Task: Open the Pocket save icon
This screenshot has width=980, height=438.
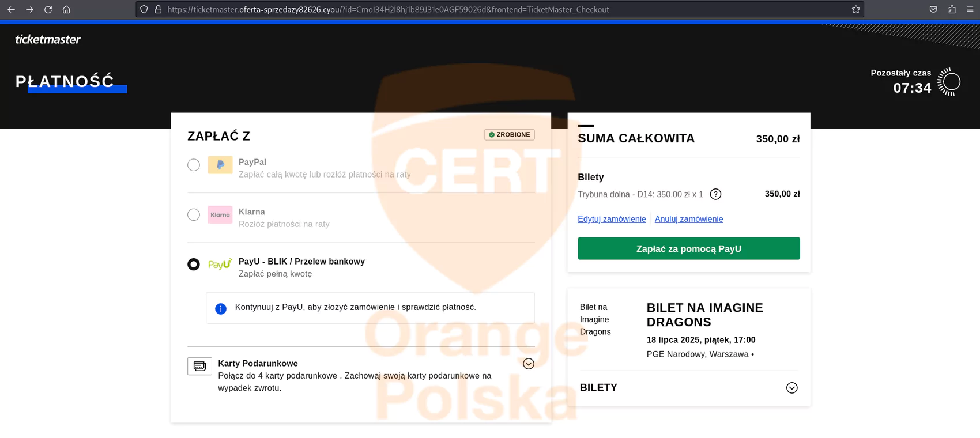Action: click(933, 9)
